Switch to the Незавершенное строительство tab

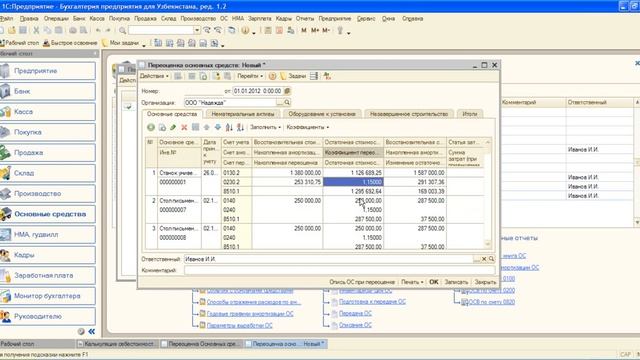pyautogui.click(x=409, y=114)
